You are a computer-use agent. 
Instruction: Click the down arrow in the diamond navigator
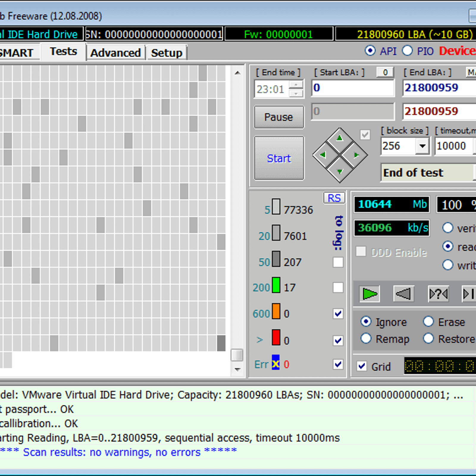point(340,171)
